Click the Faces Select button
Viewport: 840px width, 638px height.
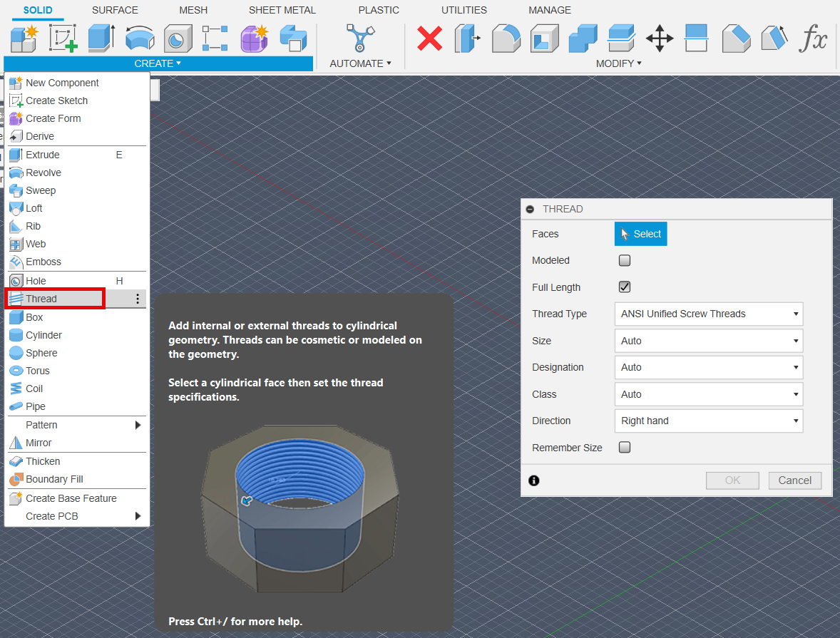pyautogui.click(x=640, y=234)
